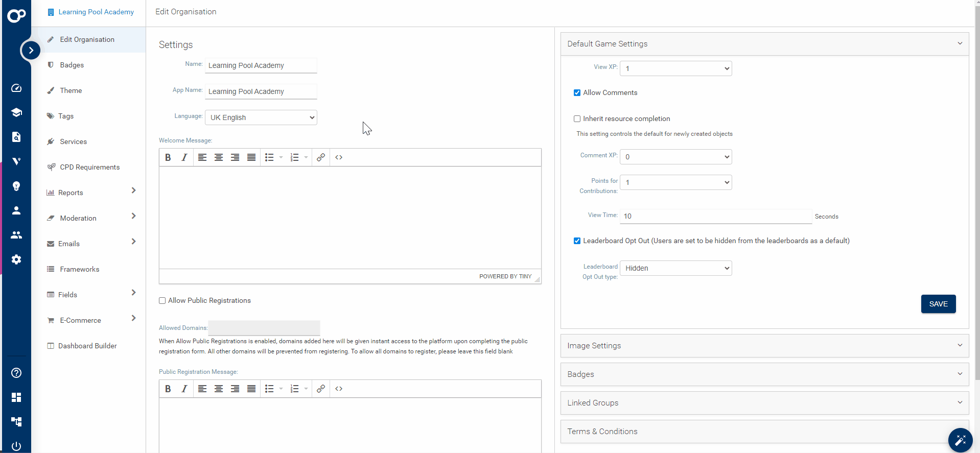Insert bullet list in Welcome Message editor

[269, 157]
